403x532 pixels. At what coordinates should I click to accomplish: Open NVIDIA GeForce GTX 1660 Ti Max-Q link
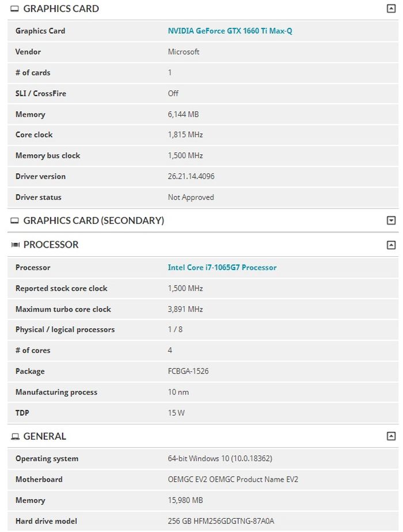(230, 31)
